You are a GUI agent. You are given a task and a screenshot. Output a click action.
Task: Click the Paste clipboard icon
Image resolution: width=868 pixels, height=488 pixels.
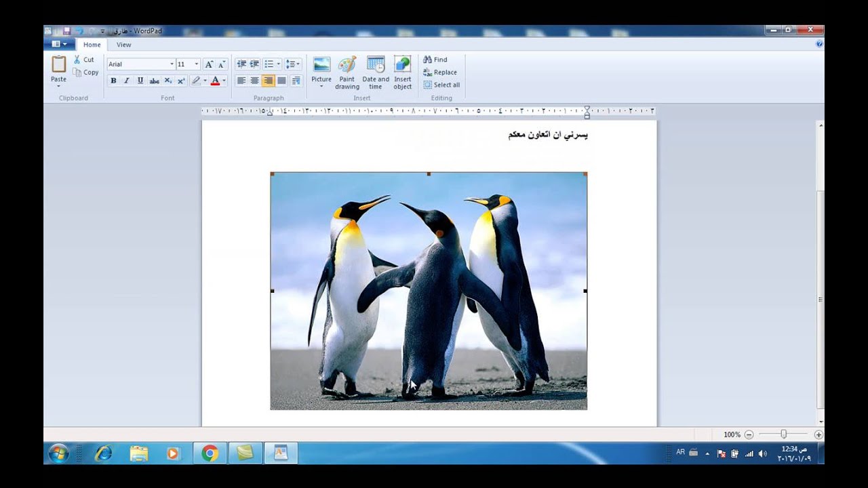(x=59, y=65)
